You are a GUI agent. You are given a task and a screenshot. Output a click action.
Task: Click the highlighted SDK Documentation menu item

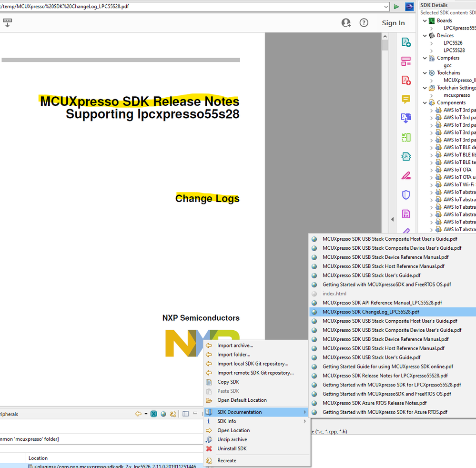pos(257,412)
